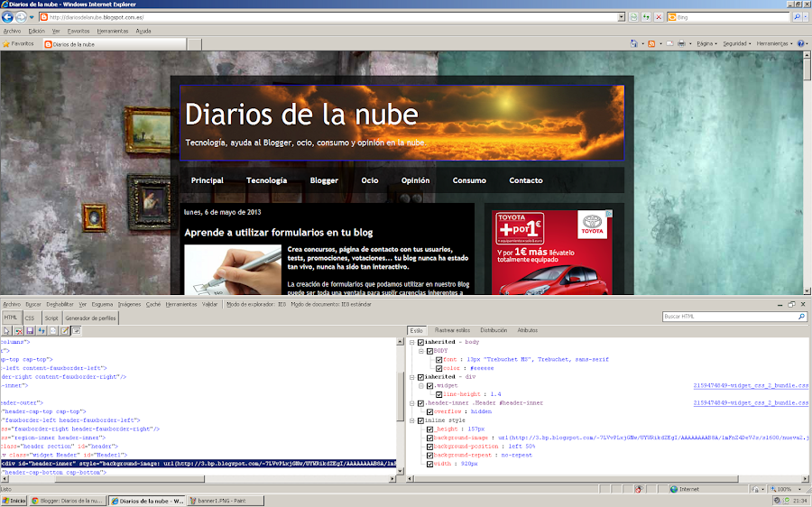Viewport: 812px width, 507px height.
Task: Open the address bar history dropdown arrow
Action: coord(622,17)
